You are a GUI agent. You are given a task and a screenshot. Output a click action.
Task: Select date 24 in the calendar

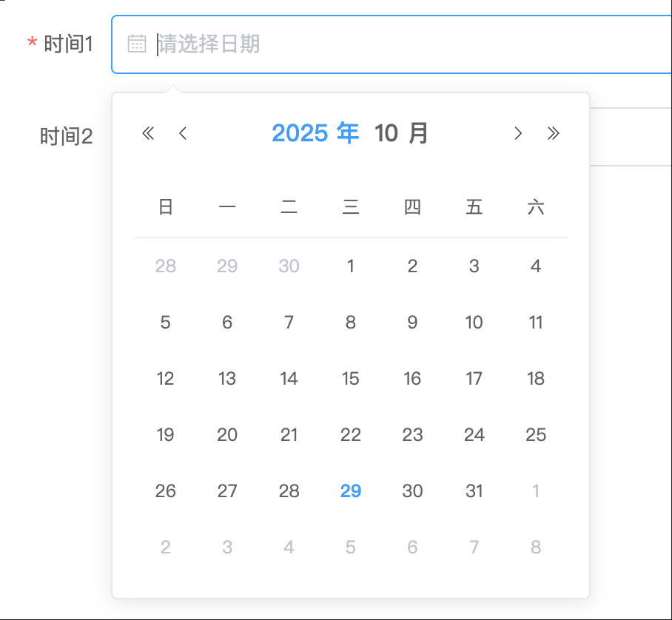click(474, 435)
